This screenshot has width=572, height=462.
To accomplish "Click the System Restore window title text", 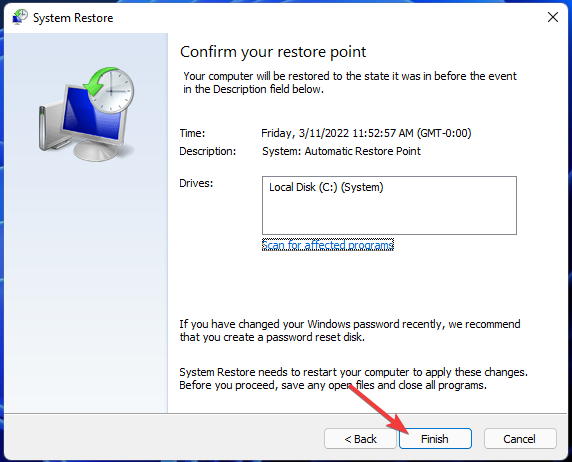I will coord(73,18).
